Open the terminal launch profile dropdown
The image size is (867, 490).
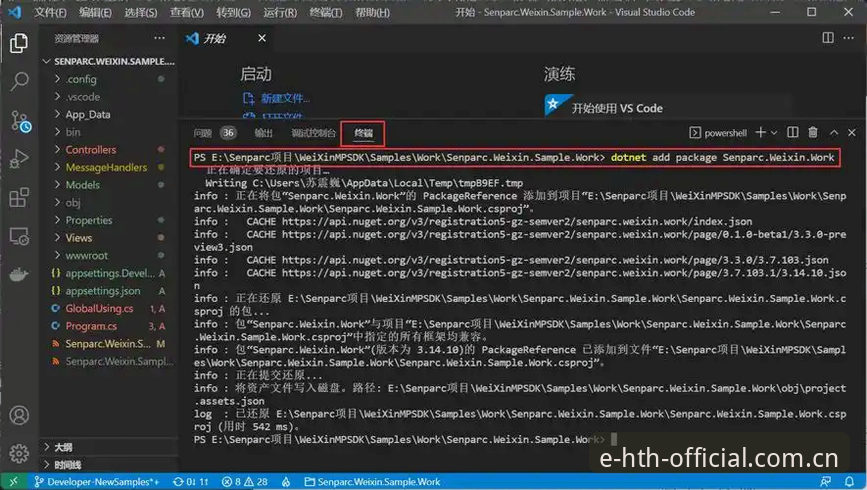point(774,133)
